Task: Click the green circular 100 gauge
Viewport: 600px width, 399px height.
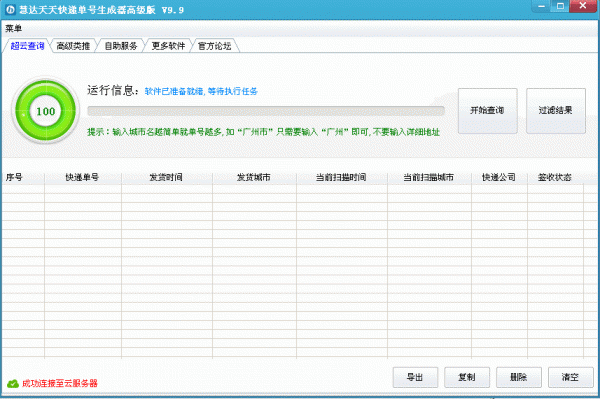Action: coord(46,111)
